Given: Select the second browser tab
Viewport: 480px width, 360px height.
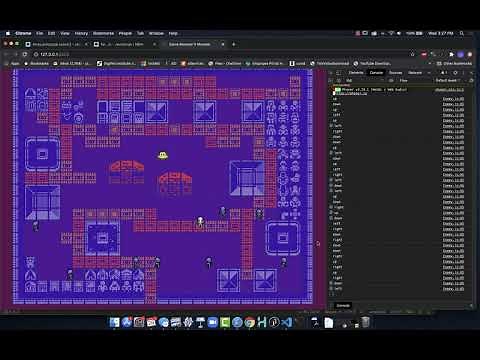Looking at the screenshot, I should 124,44.
